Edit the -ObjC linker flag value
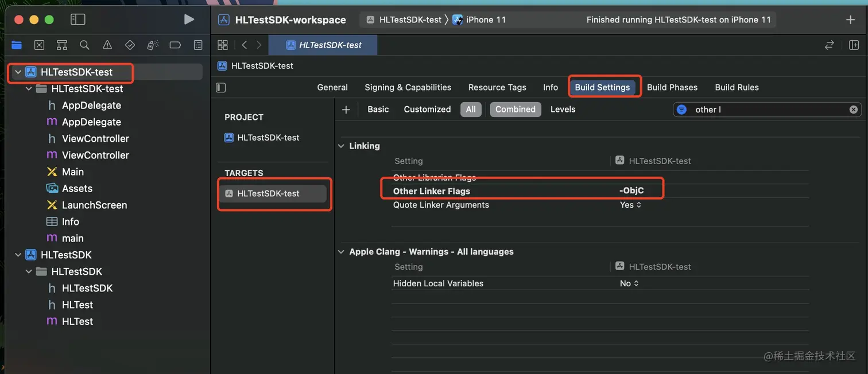 [631, 191]
